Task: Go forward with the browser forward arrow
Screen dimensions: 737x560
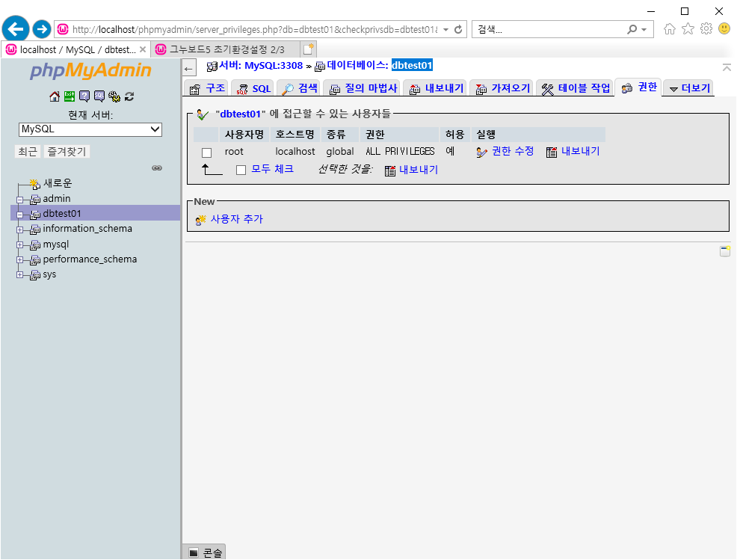Action: coord(42,29)
